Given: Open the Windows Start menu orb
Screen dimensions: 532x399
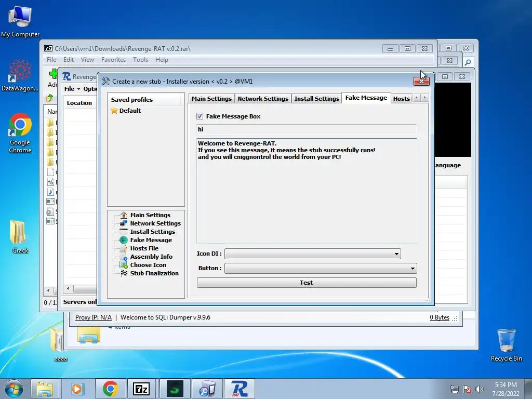Looking at the screenshot, I should 14,389.
